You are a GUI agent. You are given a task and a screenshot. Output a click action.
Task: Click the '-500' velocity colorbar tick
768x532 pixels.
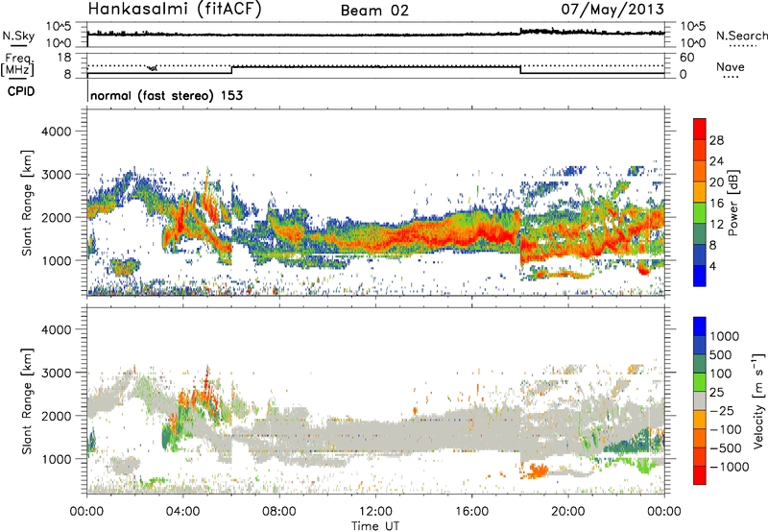(726, 447)
